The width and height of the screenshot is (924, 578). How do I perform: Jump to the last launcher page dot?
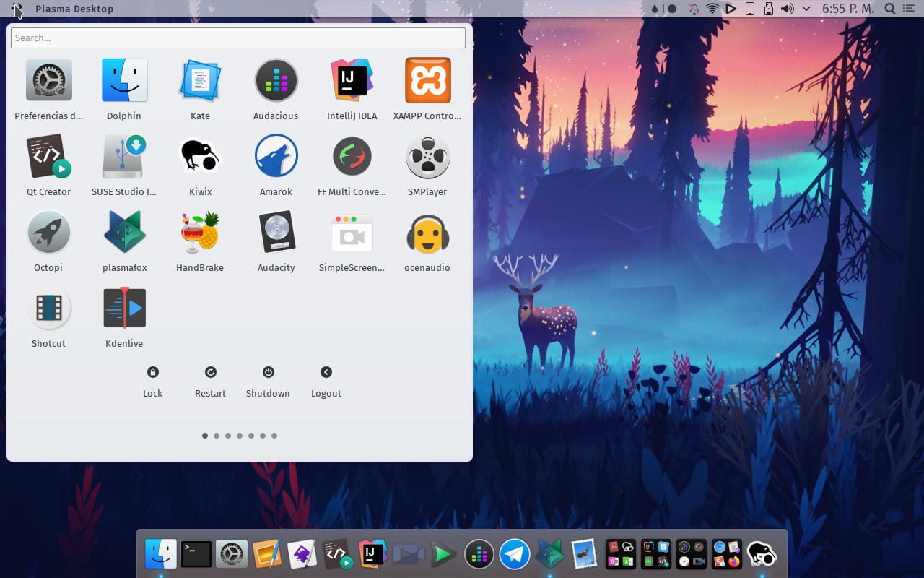[274, 436]
